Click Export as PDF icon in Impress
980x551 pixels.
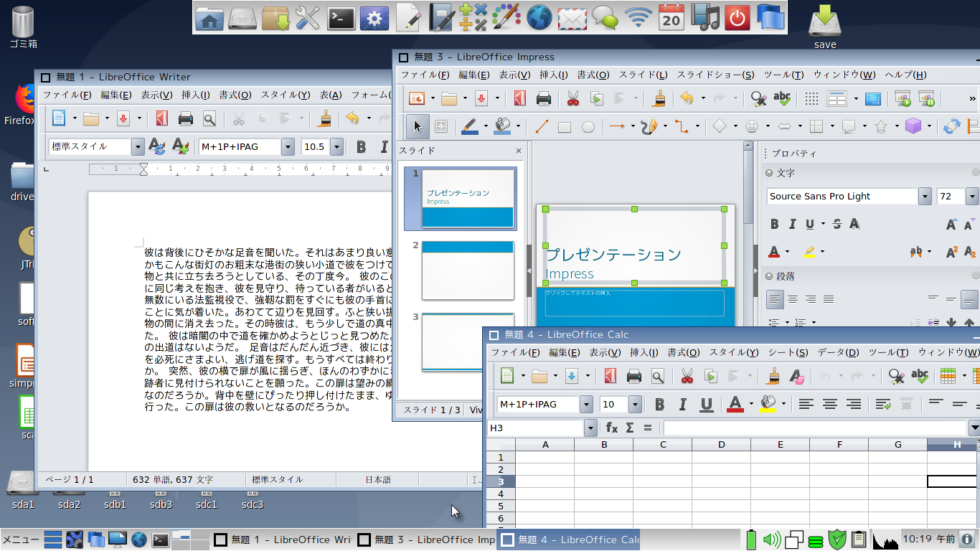click(520, 98)
